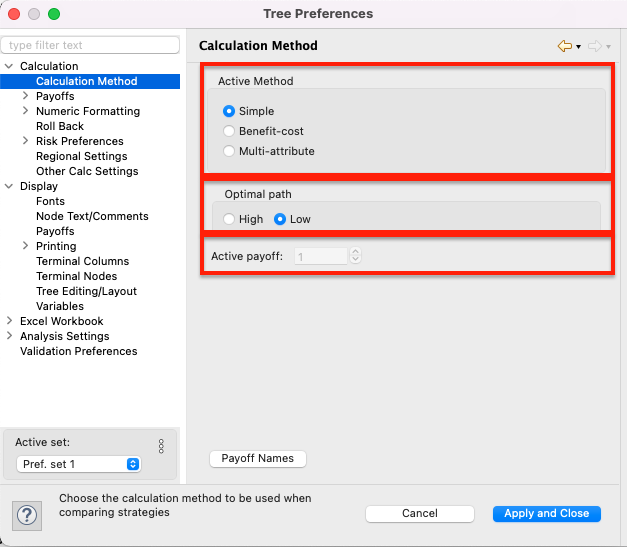Expand the Analysis Settings category

coord(9,336)
